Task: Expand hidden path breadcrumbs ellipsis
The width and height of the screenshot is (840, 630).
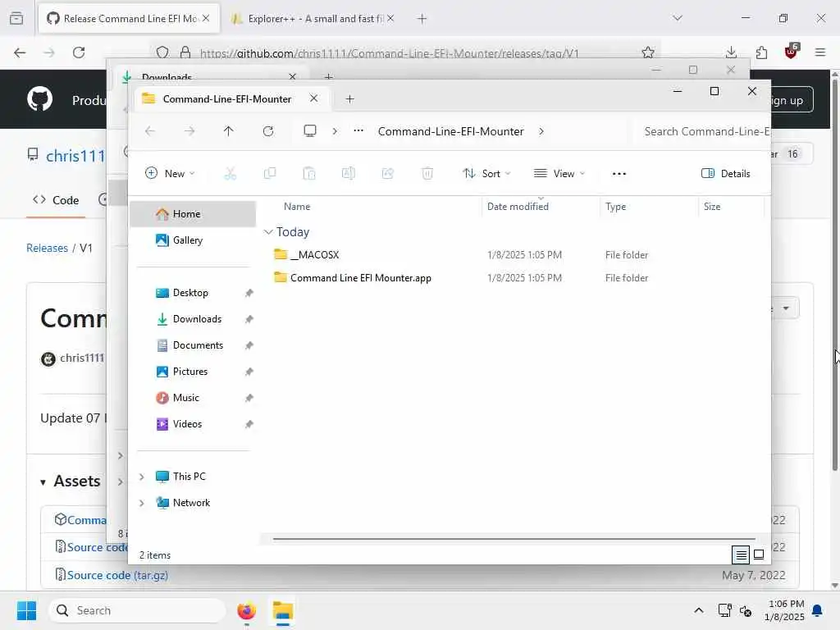Action: click(x=358, y=131)
